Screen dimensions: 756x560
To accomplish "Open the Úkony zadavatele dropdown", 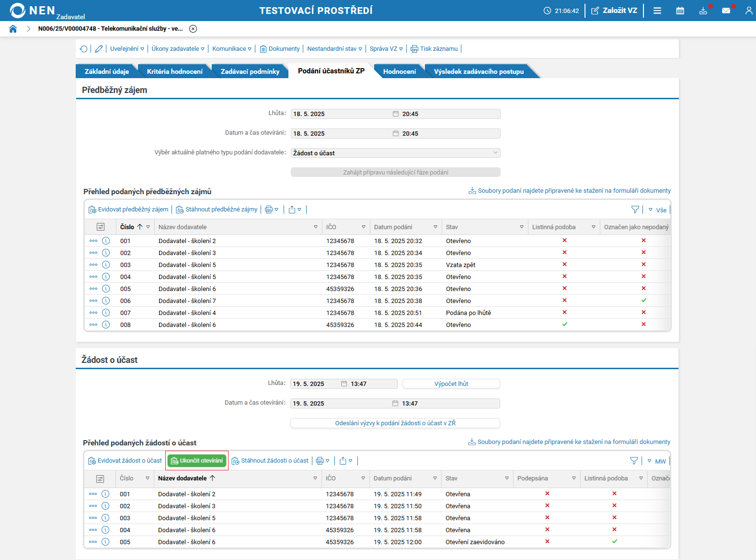I will pos(178,49).
